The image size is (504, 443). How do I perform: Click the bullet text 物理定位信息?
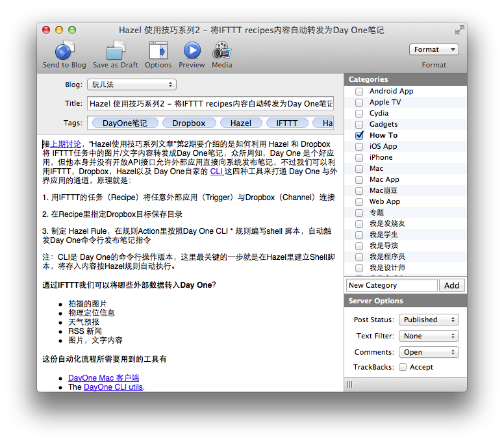coord(92,313)
